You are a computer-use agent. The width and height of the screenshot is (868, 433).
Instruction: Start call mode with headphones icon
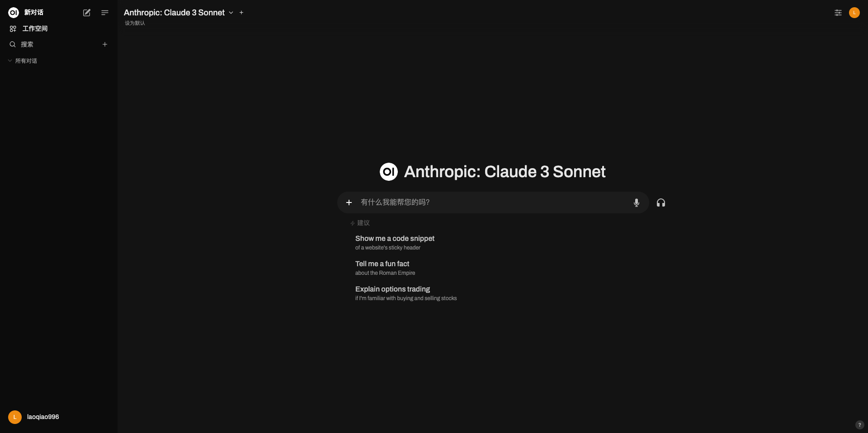pos(661,202)
